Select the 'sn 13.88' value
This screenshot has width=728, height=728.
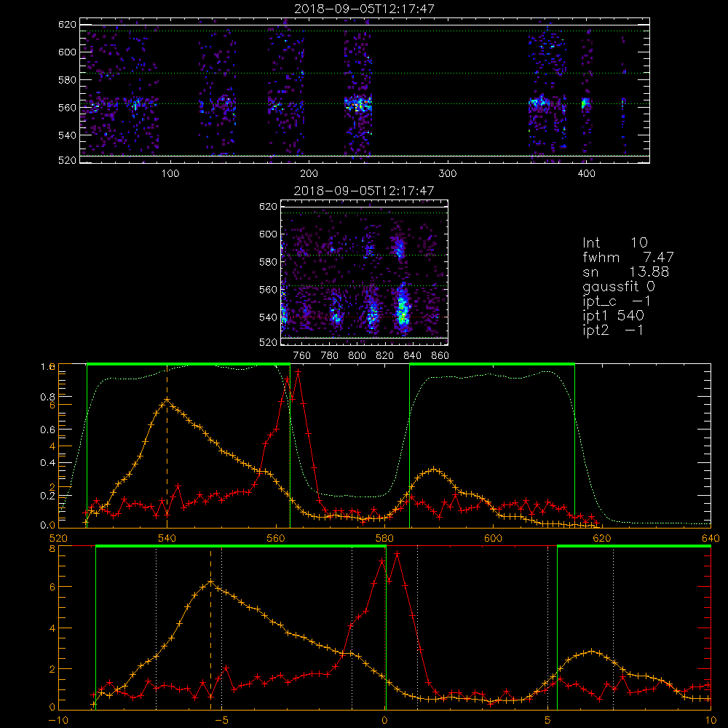pyautogui.click(x=626, y=272)
